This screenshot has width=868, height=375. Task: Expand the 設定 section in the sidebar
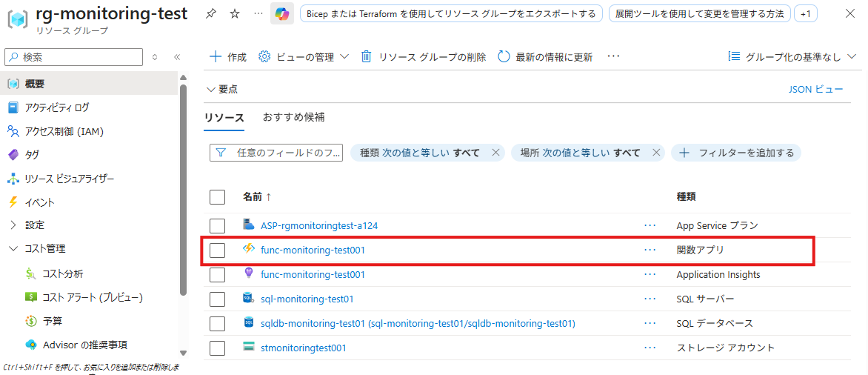point(34,225)
